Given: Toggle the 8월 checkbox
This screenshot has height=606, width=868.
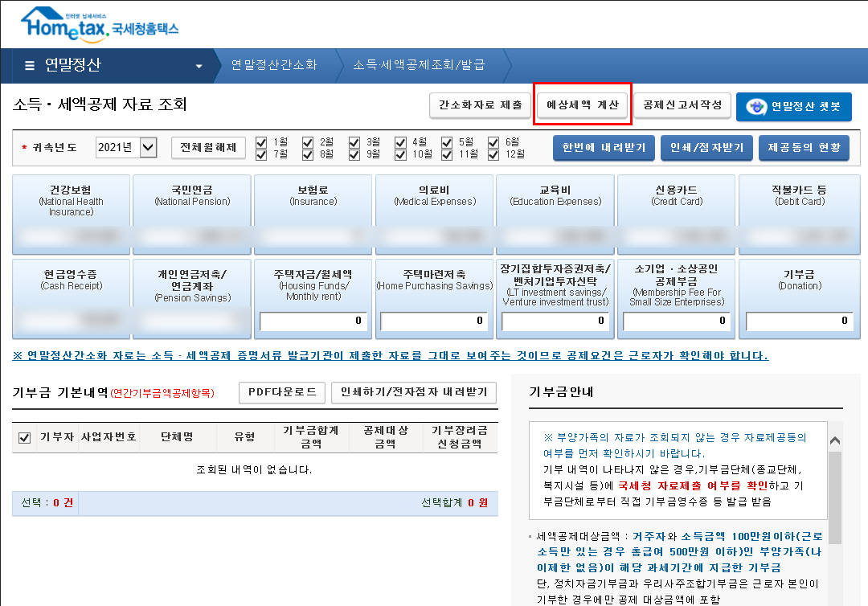Looking at the screenshot, I should [x=308, y=154].
